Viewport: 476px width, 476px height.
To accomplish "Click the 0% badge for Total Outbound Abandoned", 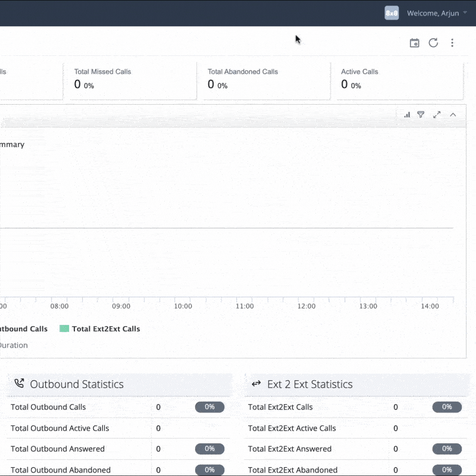I will pos(210,469).
